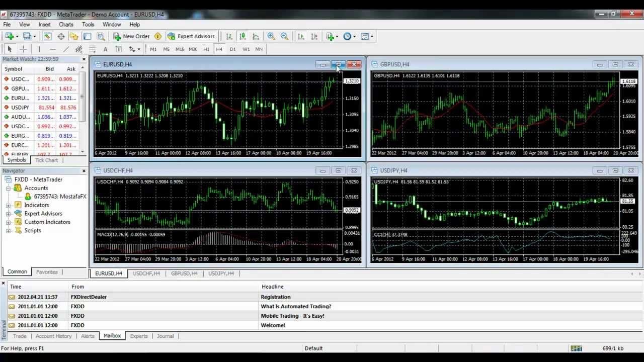Open the Indicators list dropdown

click(x=332, y=36)
